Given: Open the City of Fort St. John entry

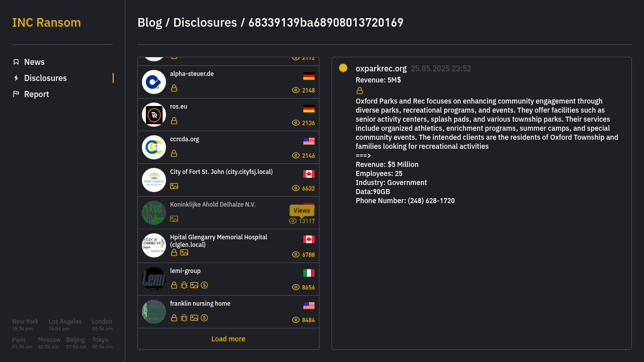Looking at the screenshot, I should pos(228,180).
